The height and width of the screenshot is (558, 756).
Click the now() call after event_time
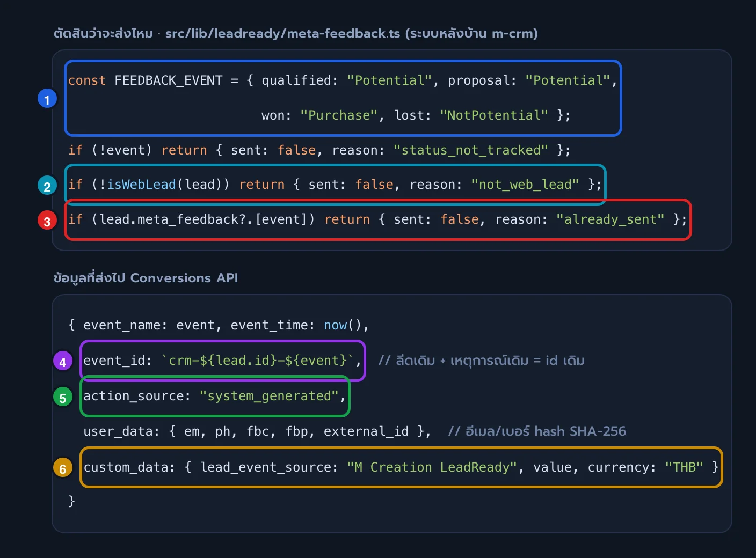pos(343,325)
